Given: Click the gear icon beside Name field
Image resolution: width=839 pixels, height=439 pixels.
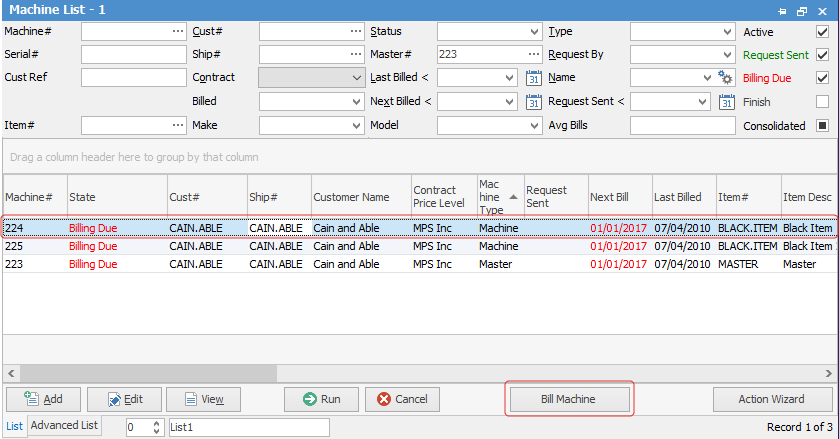Looking at the screenshot, I should click(726, 78).
